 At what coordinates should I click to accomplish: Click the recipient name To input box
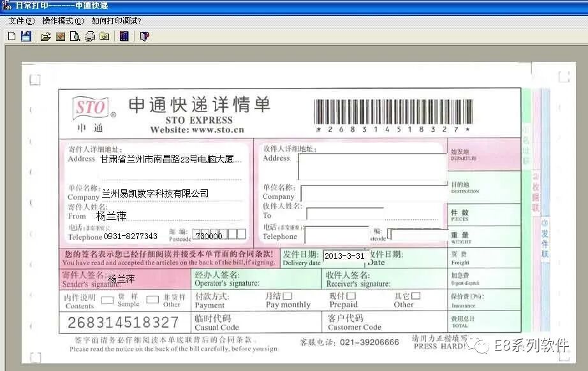coord(345,214)
